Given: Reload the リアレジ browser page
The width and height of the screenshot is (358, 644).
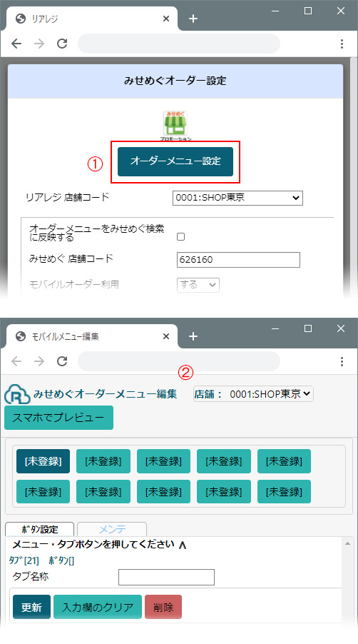Looking at the screenshot, I should pos(62,44).
